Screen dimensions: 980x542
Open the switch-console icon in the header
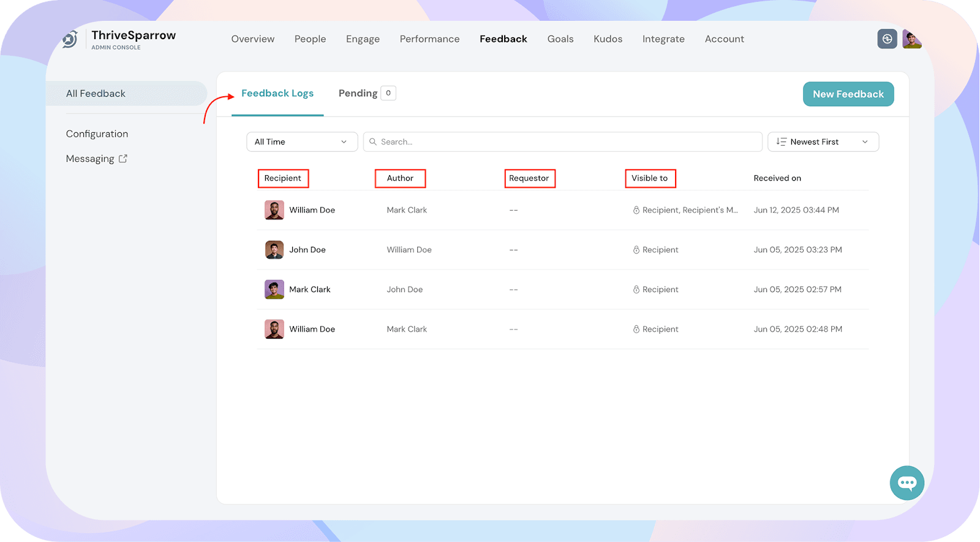point(887,39)
